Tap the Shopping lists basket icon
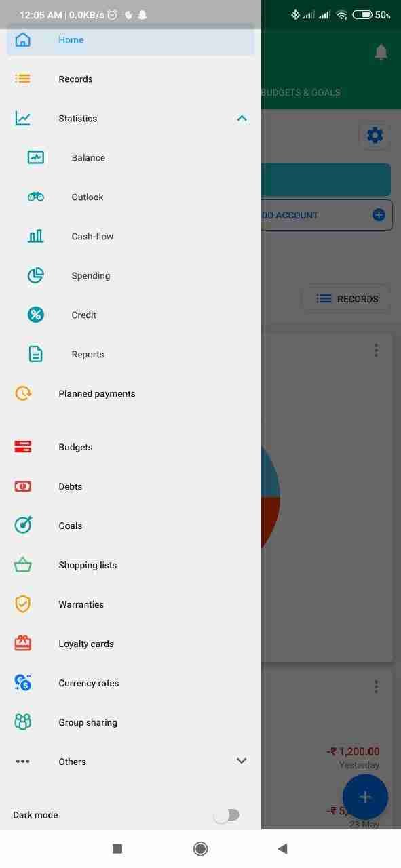This screenshot has width=401, height=868. click(x=23, y=565)
